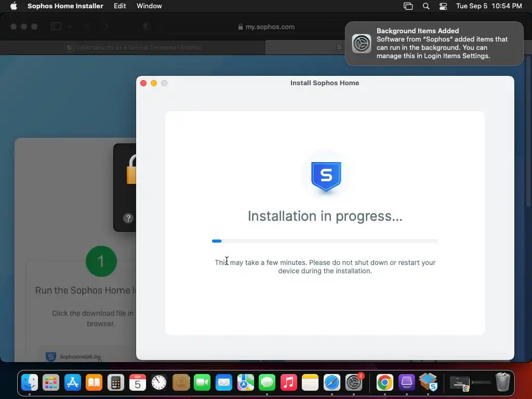Click the installation progress bar
The image size is (532, 399).
point(325,241)
